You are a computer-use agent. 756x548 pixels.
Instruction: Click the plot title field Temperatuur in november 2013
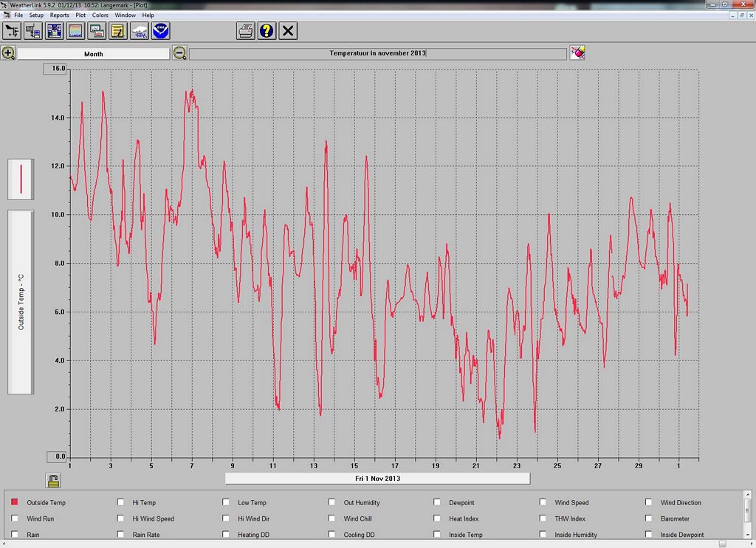point(377,54)
